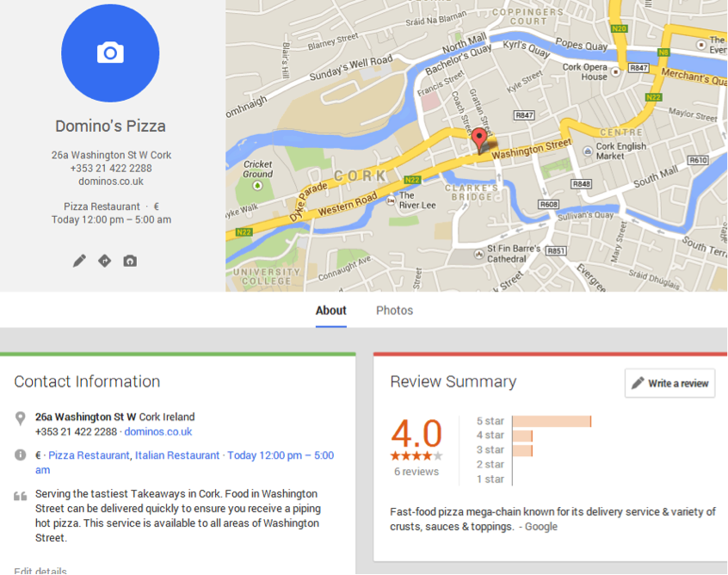Click the Cork English Market marker icon
728x575 pixels.
[x=588, y=151]
